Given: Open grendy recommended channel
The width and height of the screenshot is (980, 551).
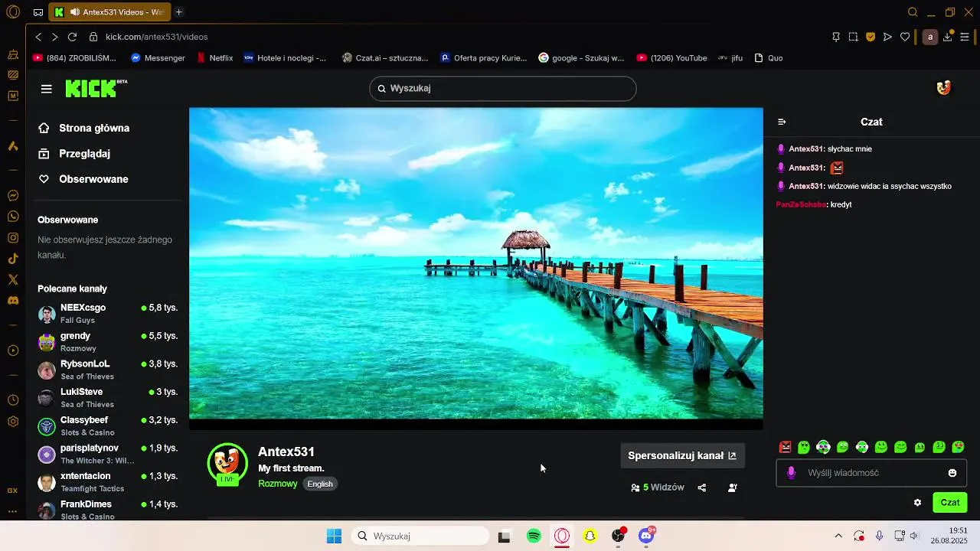Looking at the screenshot, I should click(x=107, y=341).
